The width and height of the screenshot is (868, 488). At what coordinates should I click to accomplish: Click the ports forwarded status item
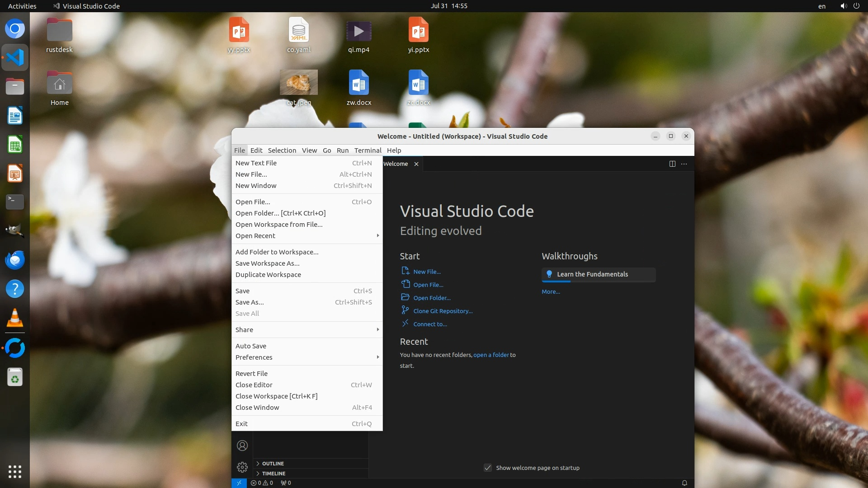click(x=286, y=483)
